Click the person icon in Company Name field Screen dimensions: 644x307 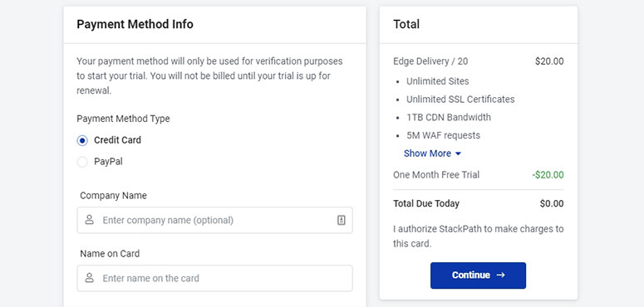click(x=90, y=220)
